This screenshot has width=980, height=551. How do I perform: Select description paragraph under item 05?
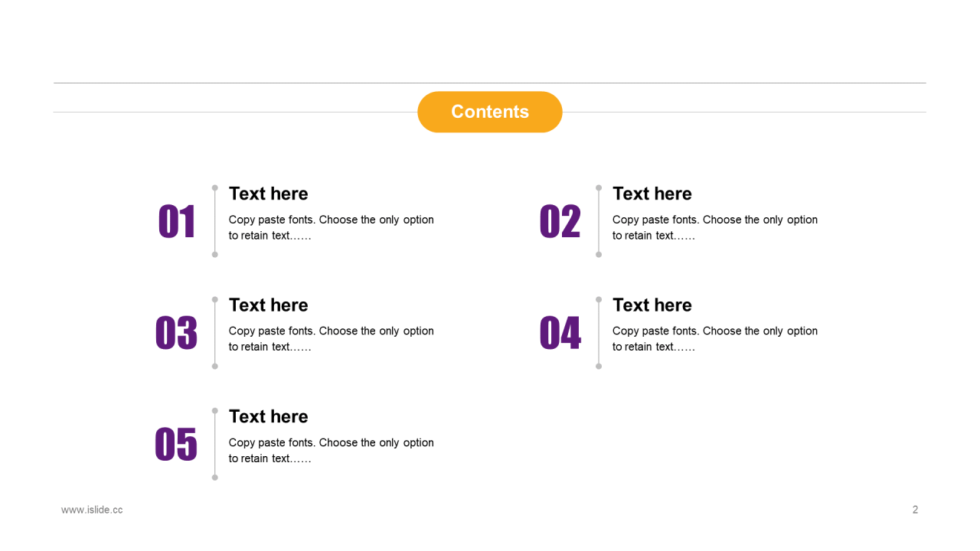[x=332, y=450]
